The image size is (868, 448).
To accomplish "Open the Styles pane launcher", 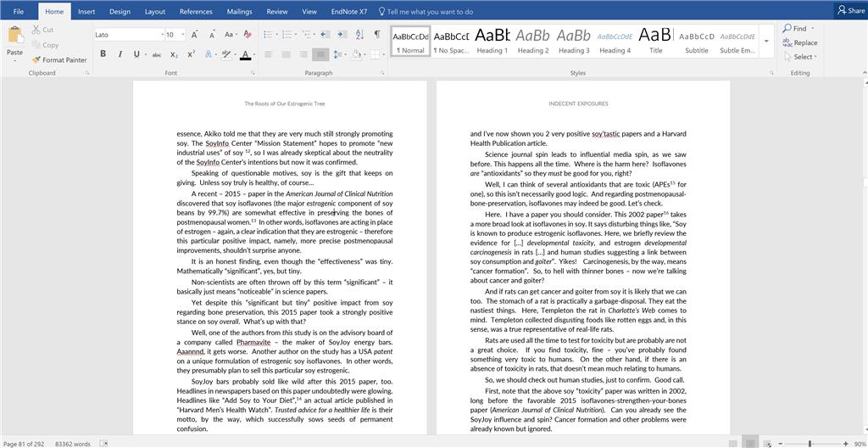I will [x=771, y=73].
